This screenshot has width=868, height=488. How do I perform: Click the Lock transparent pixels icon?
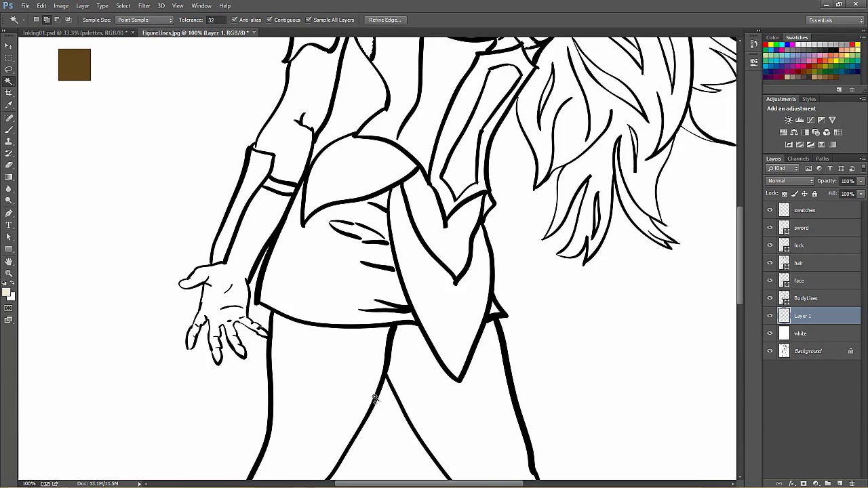pos(785,194)
